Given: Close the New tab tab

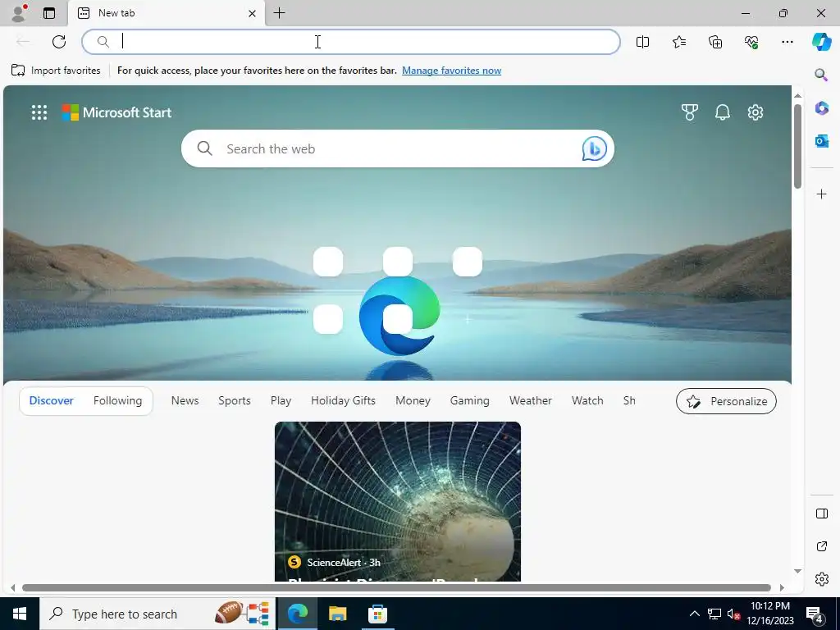Looking at the screenshot, I should 252,13.
